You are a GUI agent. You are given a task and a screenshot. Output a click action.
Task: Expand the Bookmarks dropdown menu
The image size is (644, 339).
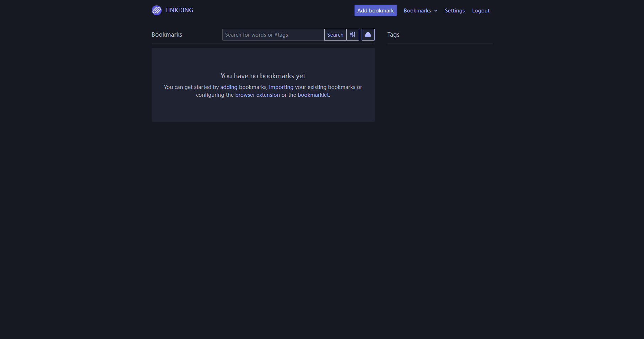point(421,11)
